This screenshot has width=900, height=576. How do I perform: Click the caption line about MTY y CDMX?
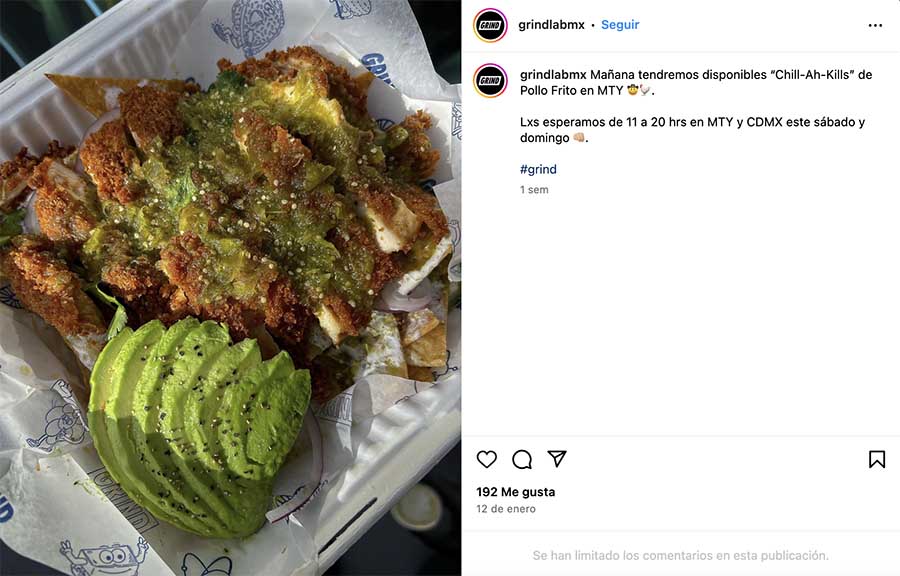tap(692, 130)
